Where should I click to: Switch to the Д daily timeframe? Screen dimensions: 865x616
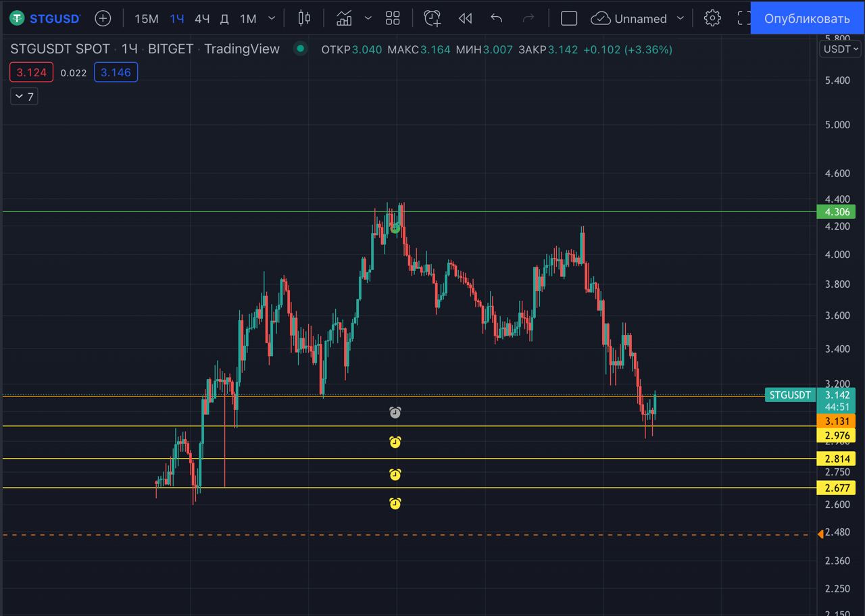point(224,18)
